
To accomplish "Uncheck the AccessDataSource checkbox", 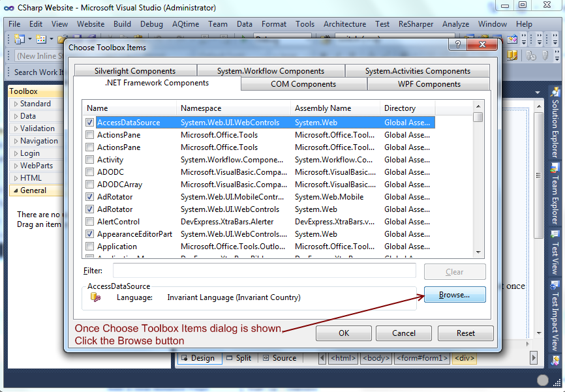I will click(90, 123).
